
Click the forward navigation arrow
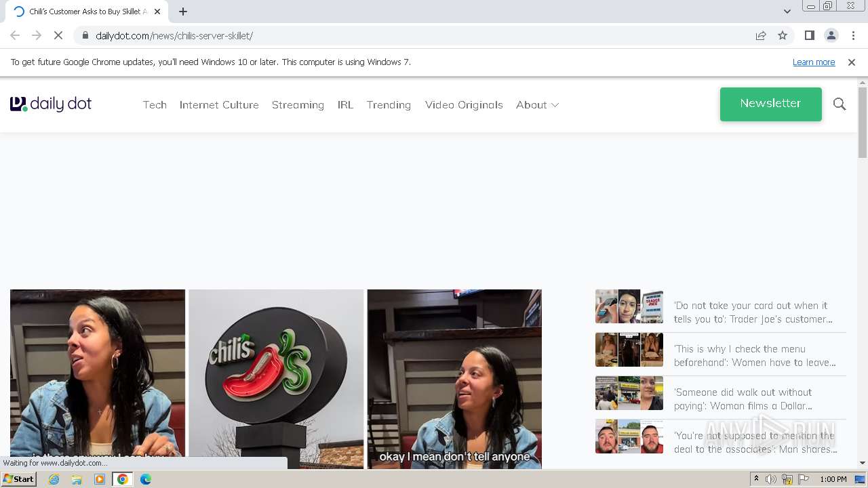point(37,35)
